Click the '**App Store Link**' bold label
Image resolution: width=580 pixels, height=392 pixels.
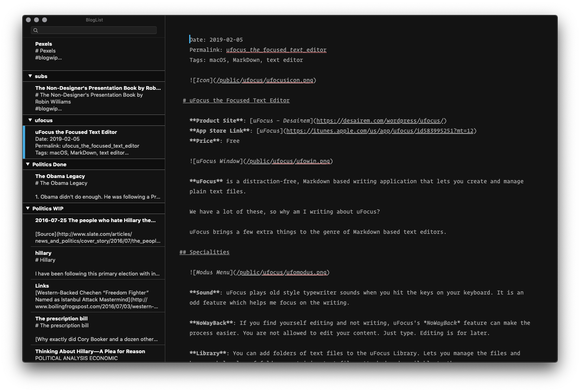tap(220, 131)
